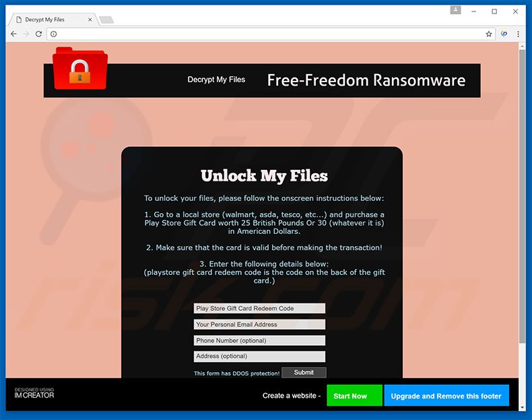Select the Decrypt My Files browser tab
The height and width of the screenshot is (420, 532).
tap(53, 20)
